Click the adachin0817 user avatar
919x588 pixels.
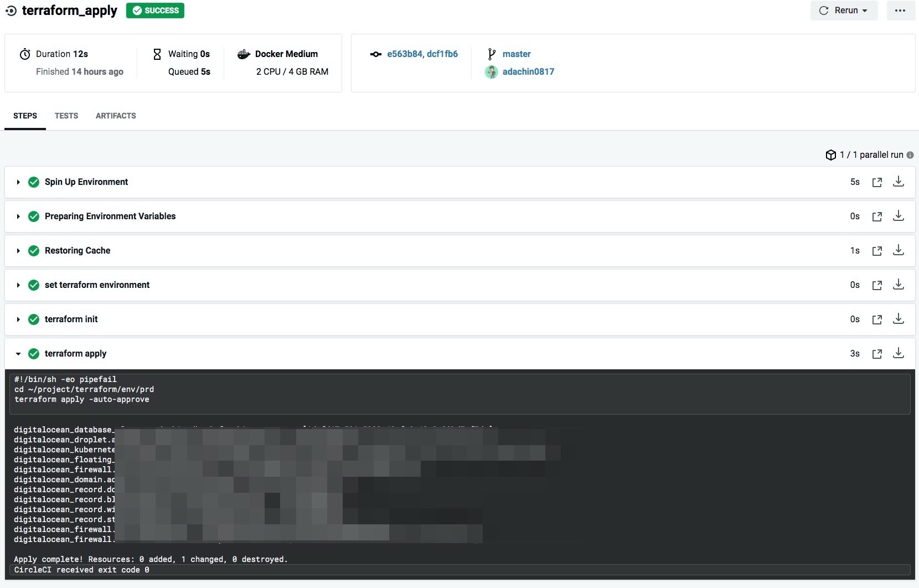491,72
